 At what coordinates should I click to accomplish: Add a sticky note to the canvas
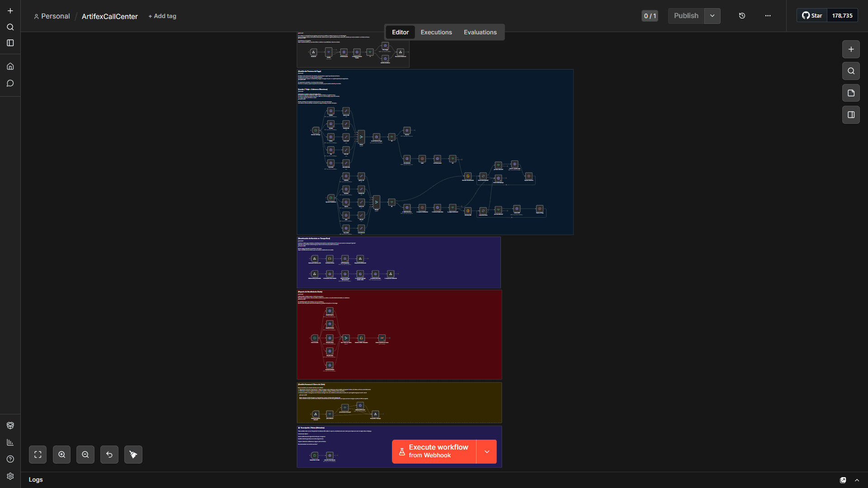(x=851, y=93)
